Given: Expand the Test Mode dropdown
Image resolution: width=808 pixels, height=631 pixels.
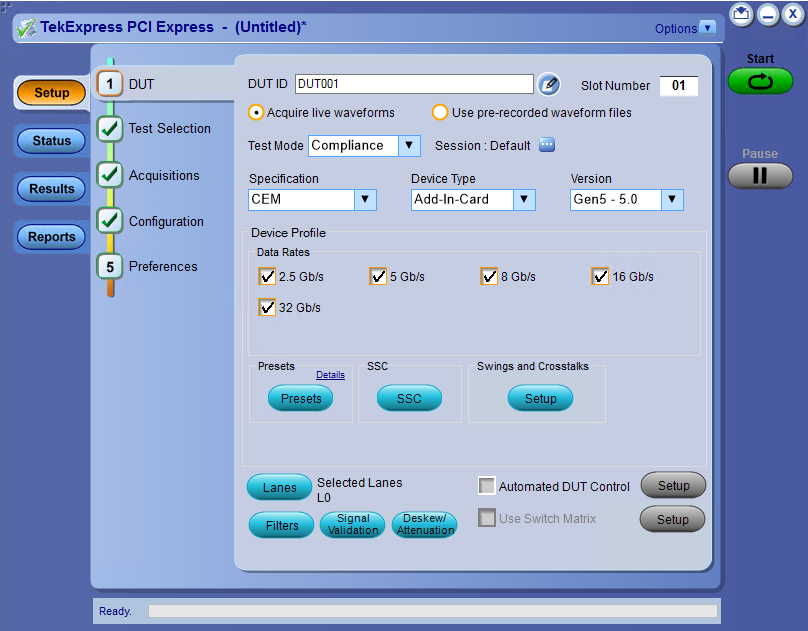Looking at the screenshot, I should coord(408,146).
